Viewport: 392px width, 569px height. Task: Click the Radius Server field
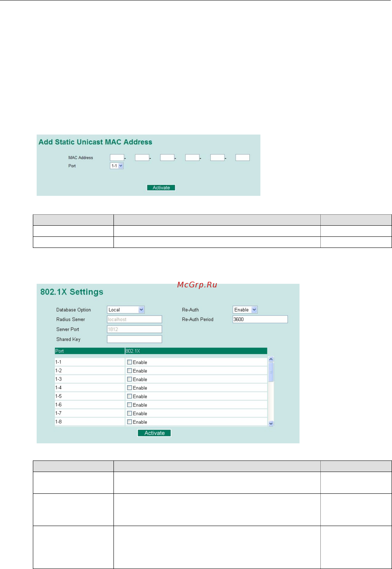click(x=134, y=319)
